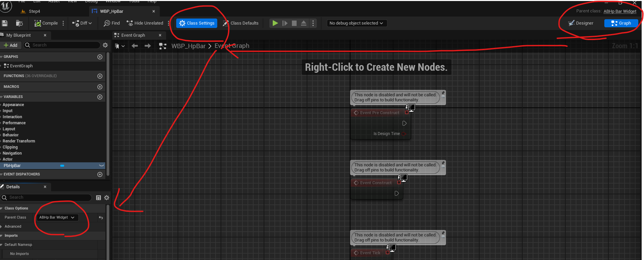The height and width of the screenshot is (260, 644).
Task: Collapse the GRAPHS section
Action: [x=1, y=57]
